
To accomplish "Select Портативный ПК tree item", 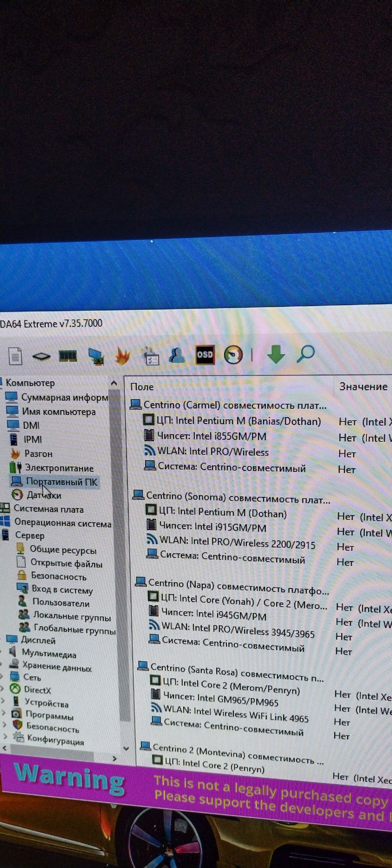I will pyautogui.click(x=62, y=481).
